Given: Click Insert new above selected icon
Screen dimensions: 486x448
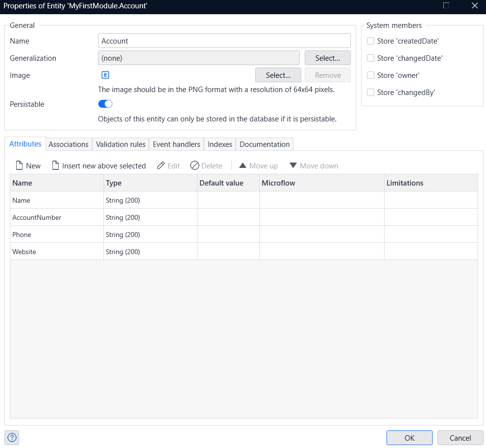Looking at the screenshot, I should coord(56,165).
